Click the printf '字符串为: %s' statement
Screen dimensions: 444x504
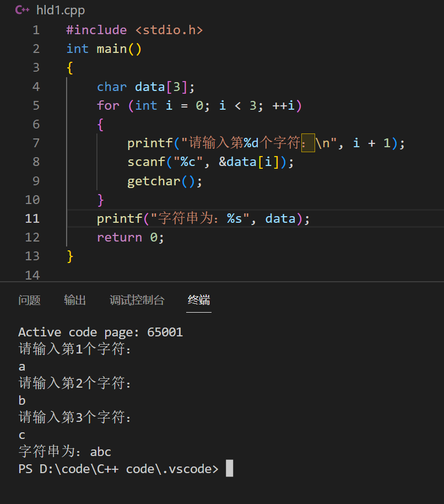[x=203, y=218]
